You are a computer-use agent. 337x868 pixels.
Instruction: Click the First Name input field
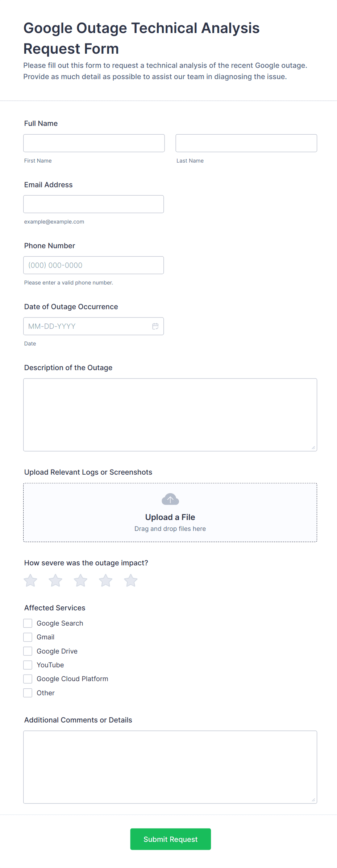(x=94, y=143)
